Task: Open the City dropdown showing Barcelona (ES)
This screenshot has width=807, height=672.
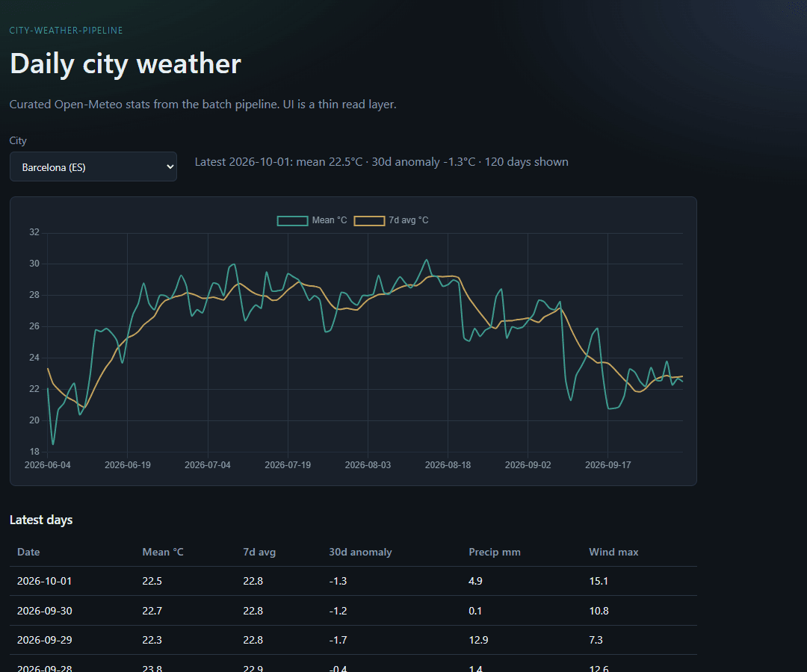Action: [93, 167]
